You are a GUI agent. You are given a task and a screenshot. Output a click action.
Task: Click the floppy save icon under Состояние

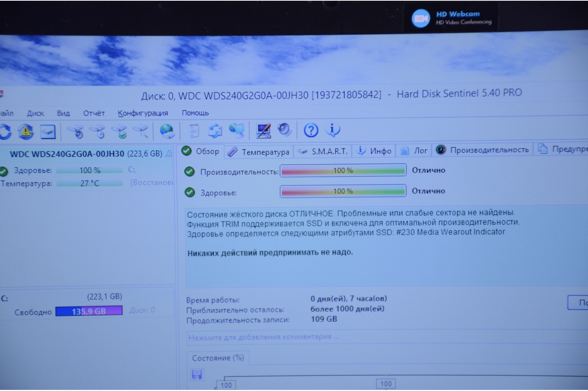(197, 374)
